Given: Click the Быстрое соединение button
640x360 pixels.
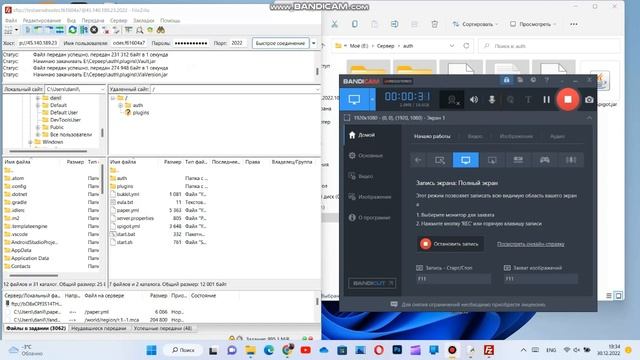Looking at the screenshot, I should pos(280,43).
